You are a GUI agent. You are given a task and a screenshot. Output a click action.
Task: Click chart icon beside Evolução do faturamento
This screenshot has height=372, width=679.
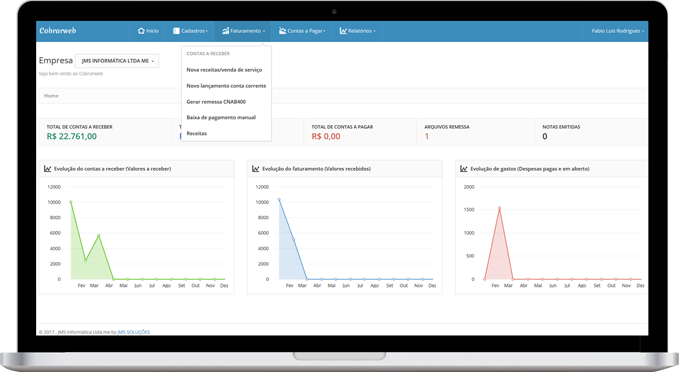[255, 168]
